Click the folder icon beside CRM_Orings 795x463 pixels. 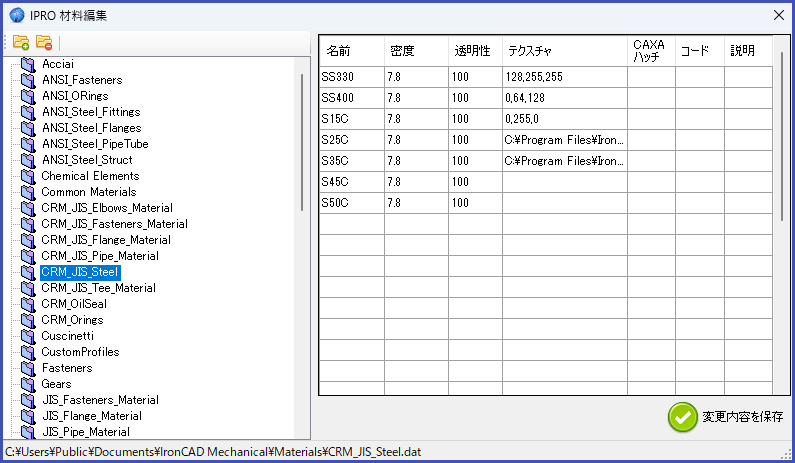tap(28, 320)
